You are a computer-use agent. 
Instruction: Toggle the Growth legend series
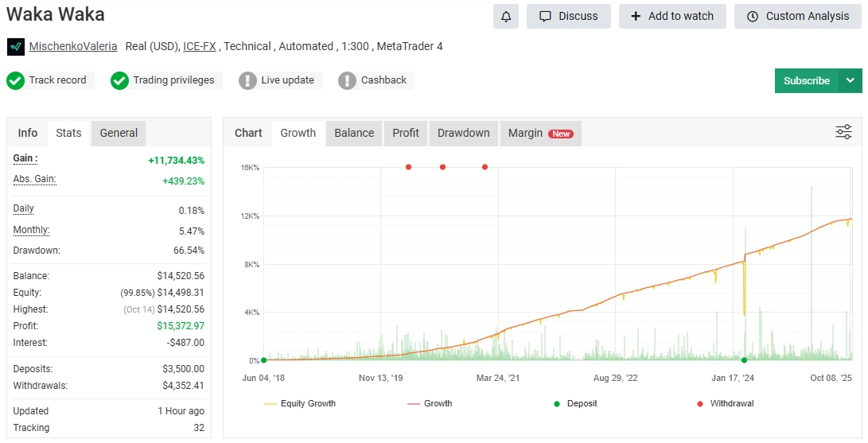430,403
